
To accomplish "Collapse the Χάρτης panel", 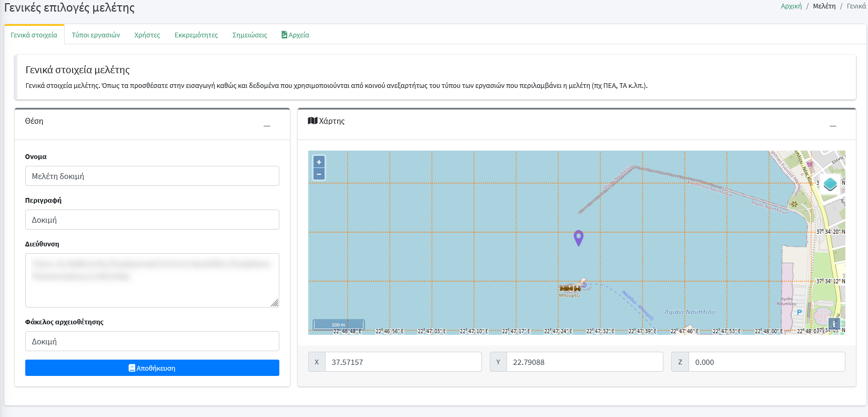I will pyautogui.click(x=833, y=126).
